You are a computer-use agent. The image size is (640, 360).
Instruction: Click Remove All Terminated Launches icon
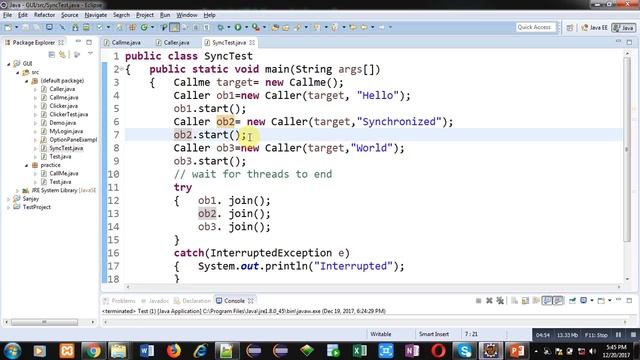click(500, 301)
